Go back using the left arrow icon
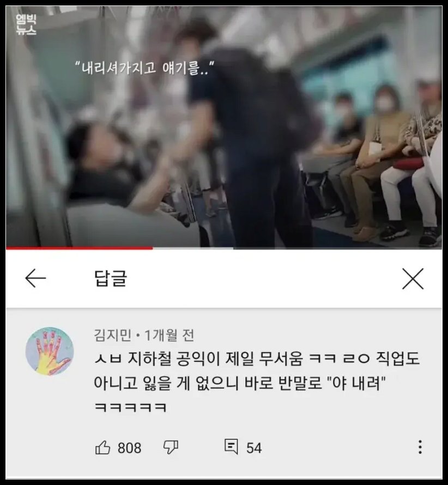 click(35, 278)
